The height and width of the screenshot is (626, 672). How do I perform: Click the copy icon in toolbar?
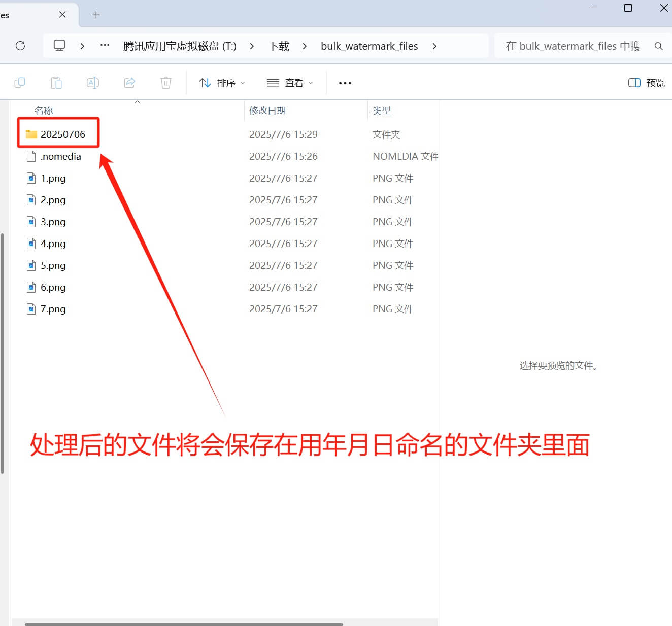[x=20, y=83]
